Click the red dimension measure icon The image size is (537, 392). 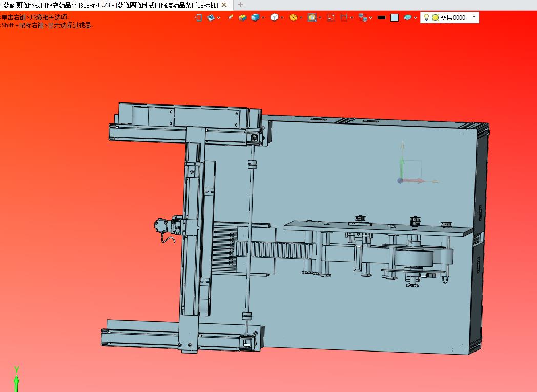(344, 17)
